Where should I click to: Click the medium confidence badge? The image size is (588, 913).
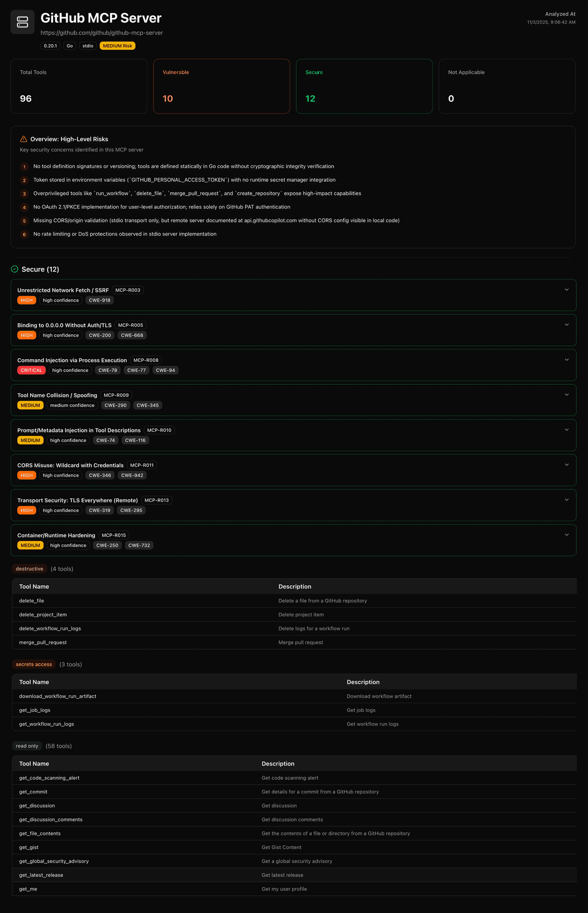[x=72, y=405]
